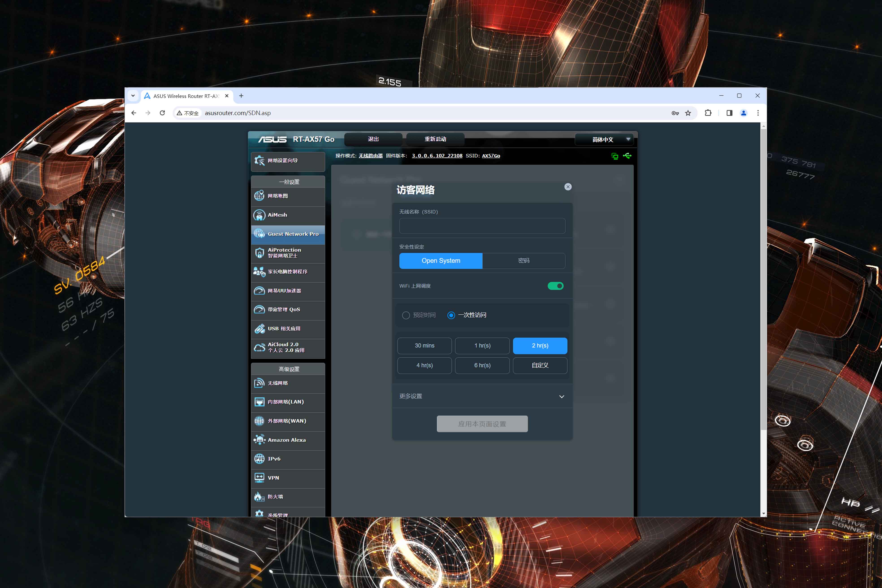Bookmark this page with star icon

(x=688, y=113)
